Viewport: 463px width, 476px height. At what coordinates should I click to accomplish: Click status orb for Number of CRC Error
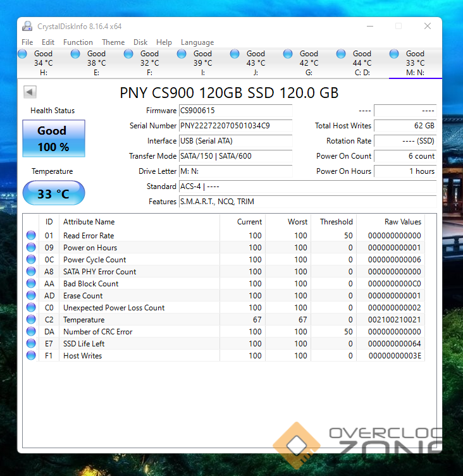31,331
